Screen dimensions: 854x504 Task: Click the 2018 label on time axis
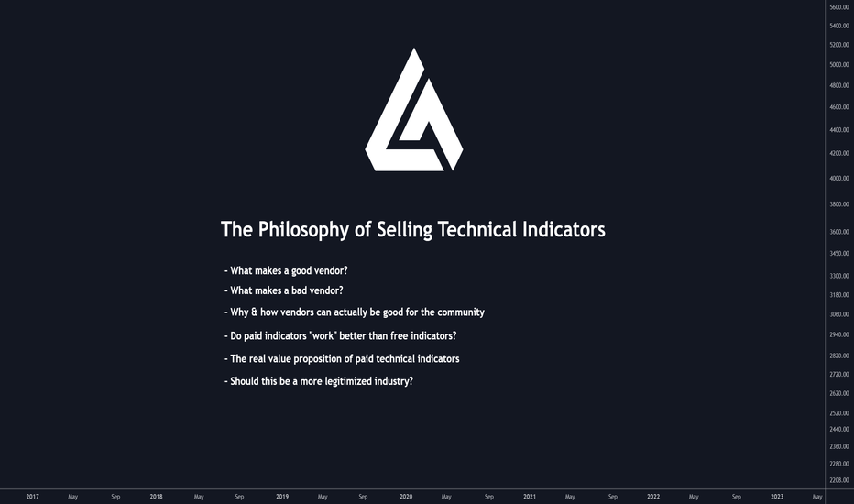[x=156, y=497]
